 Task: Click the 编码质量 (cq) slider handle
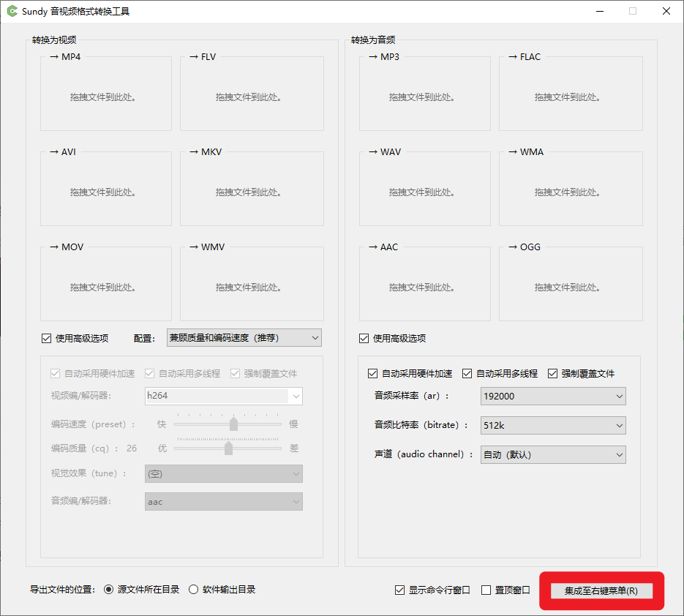click(x=228, y=448)
